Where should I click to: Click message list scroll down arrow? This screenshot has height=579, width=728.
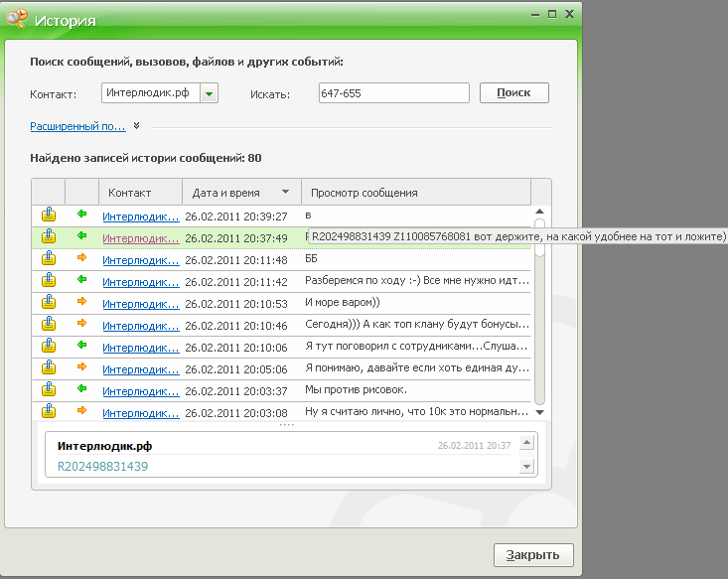[x=539, y=412]
